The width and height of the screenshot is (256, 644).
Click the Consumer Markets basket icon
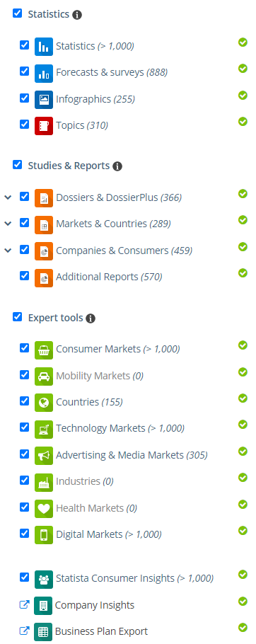coord(43,350)
